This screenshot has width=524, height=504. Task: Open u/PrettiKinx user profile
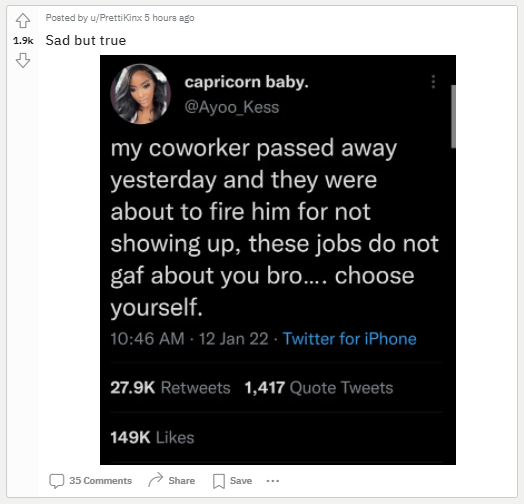[116, 18]
